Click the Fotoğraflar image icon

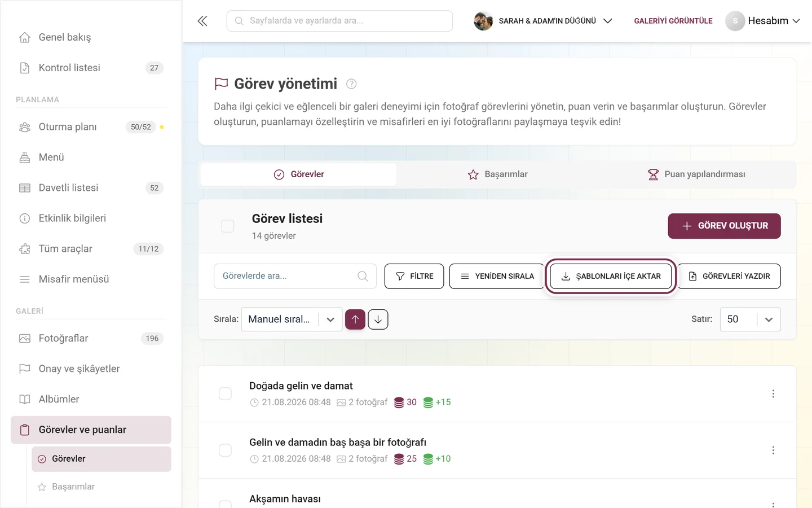click(x=25, y=339)
